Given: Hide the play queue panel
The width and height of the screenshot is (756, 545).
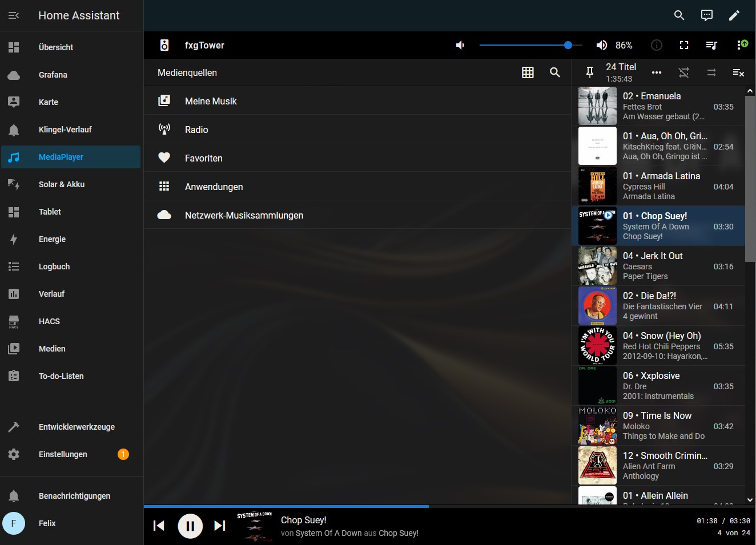Looking at the screenshot, I should pyautogui.click(x=711, y=45).
